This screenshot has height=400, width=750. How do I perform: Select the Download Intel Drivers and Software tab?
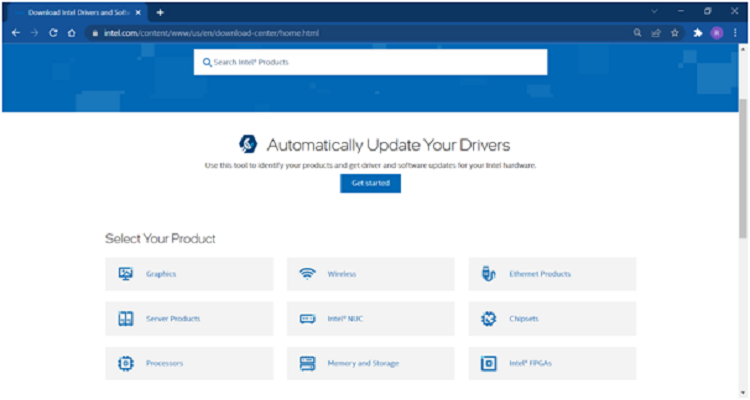coord(77,12)
